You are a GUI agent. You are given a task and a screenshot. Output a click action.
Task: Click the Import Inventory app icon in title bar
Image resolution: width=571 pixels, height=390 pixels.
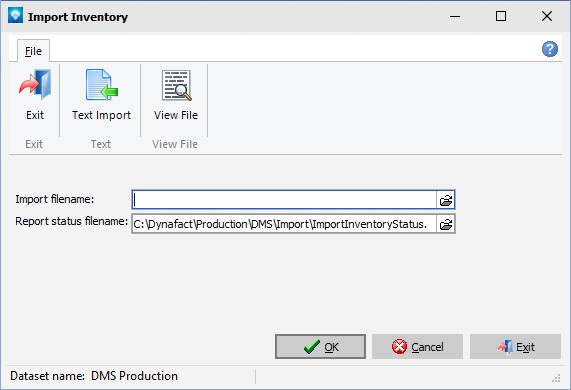pos(15,15)
